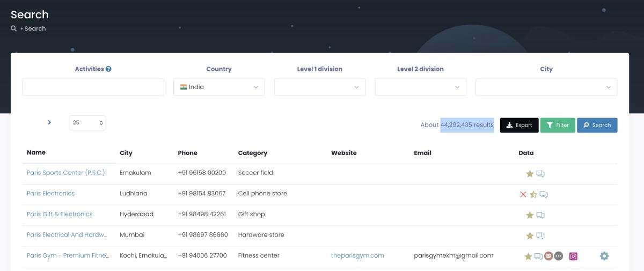644x271 pixels.
Task: Change the results-per-page selector showing 25
Action: [x=87, y=123]
